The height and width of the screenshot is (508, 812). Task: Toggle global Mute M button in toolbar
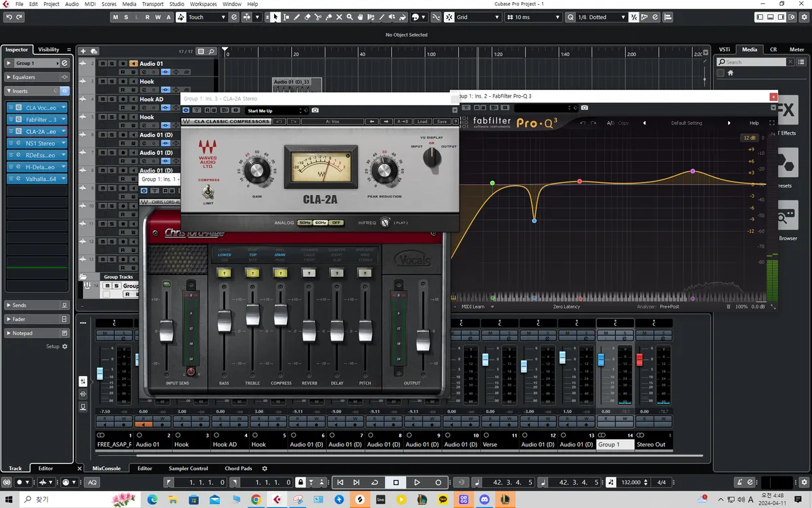[116, 17]
